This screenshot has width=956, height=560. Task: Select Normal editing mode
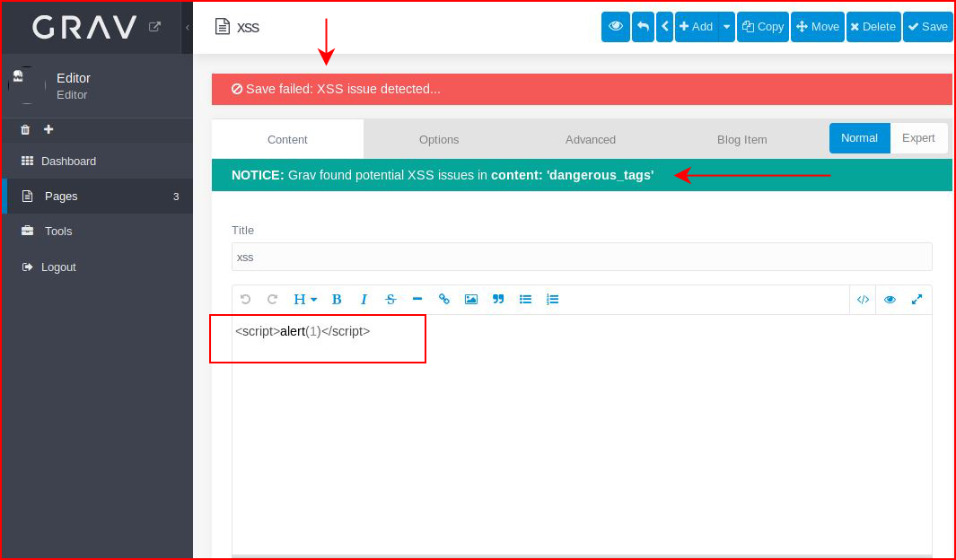point(859,137)
